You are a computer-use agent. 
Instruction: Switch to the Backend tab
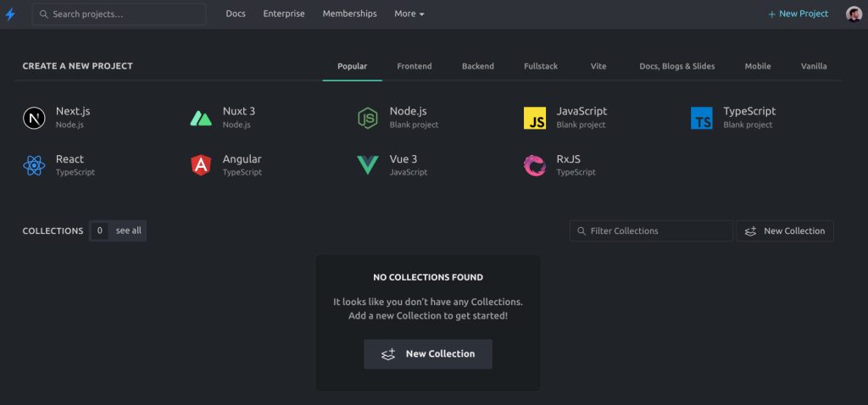(x=478, y=66)
